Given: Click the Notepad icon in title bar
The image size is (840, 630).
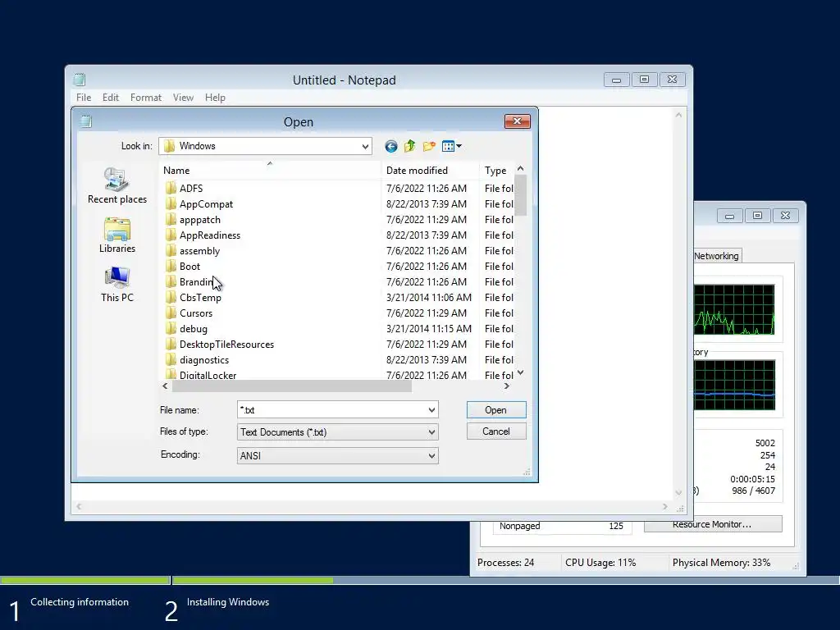Looking at the screenshot, I should [x=80, y=80].
